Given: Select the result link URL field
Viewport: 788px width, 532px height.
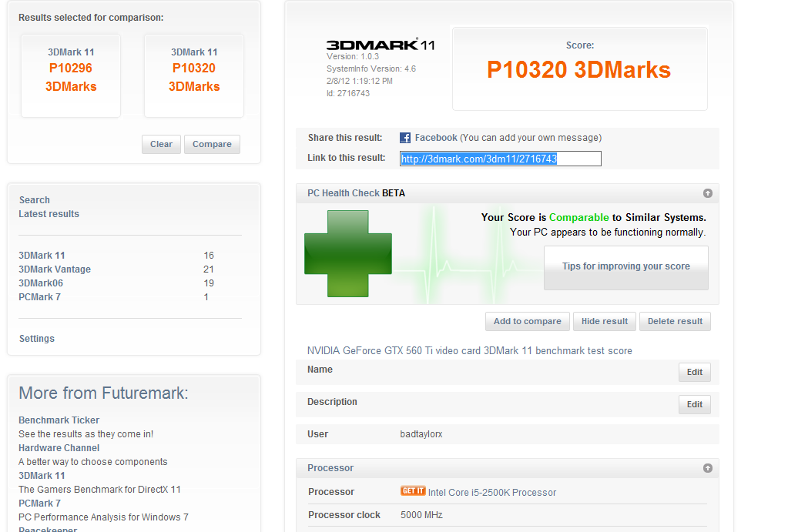Looking at the screenshot, I should [501, 159].
